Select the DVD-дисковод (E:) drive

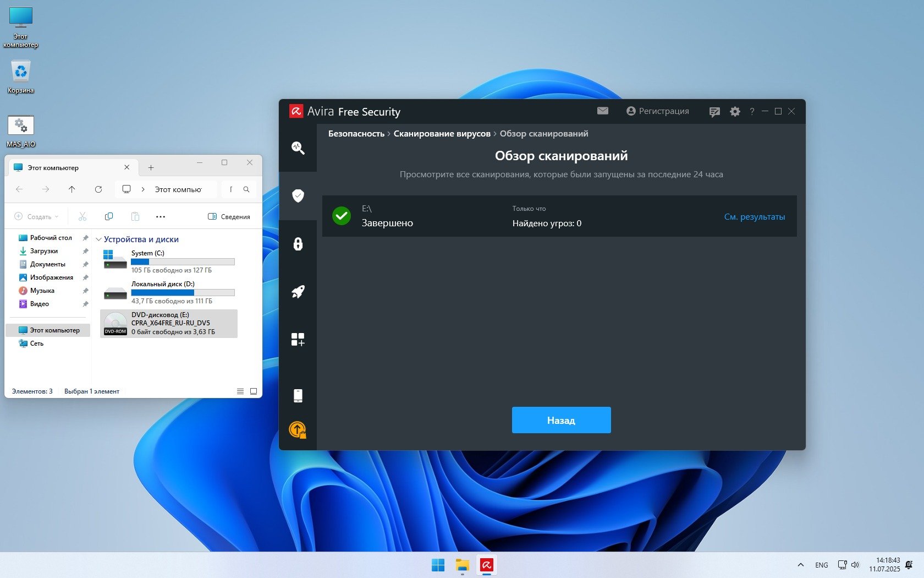click(169, 323)
